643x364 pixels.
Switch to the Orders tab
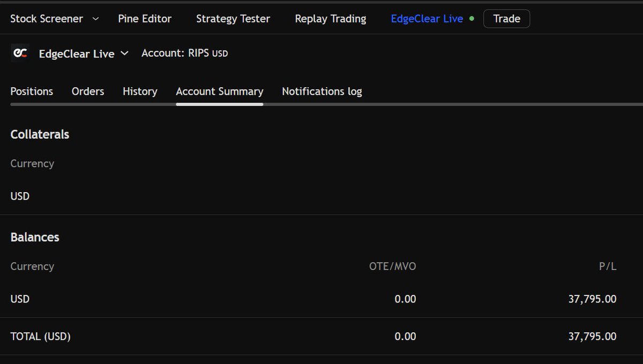point(88,92)
